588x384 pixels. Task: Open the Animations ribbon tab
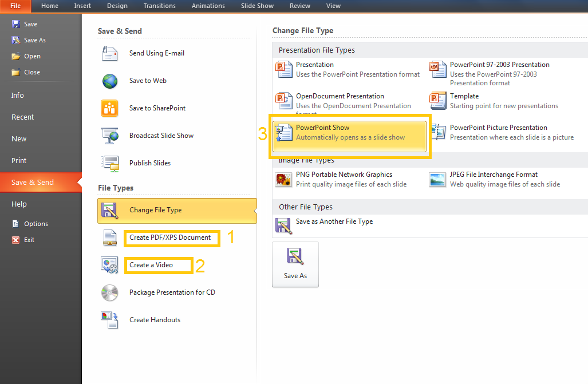(x=208, y=6)
